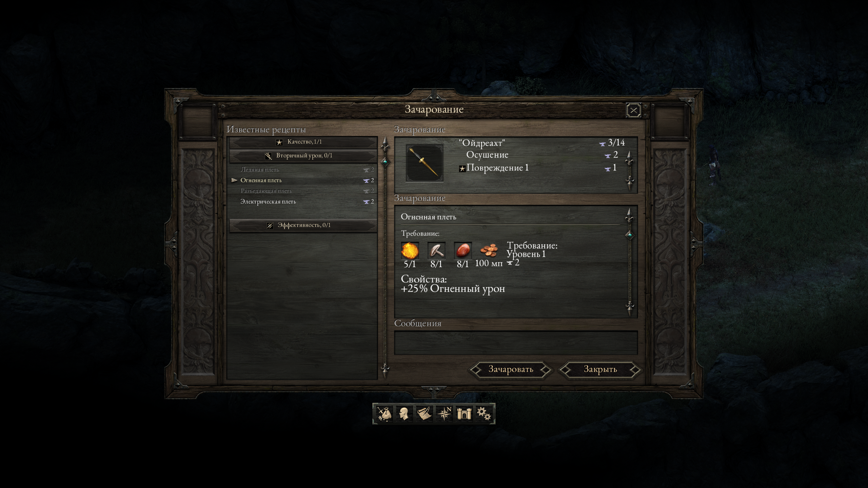Open the journal scroll icon
Image resolution: width=868 pixels, height=488 pixels.
(x=424, y=414)
